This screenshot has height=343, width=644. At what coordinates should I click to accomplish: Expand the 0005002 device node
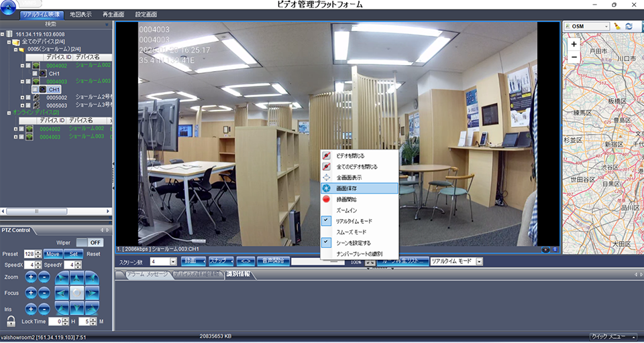point(23,98)
